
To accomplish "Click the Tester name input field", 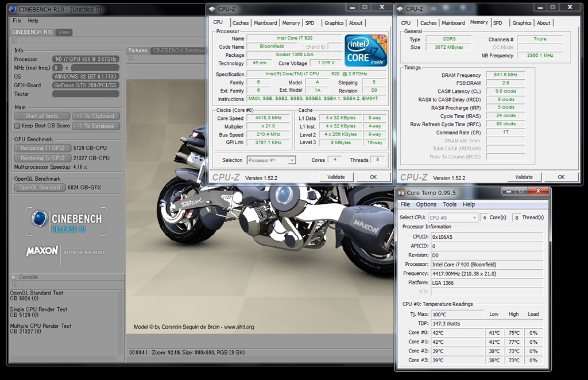I will click(86, 94).
